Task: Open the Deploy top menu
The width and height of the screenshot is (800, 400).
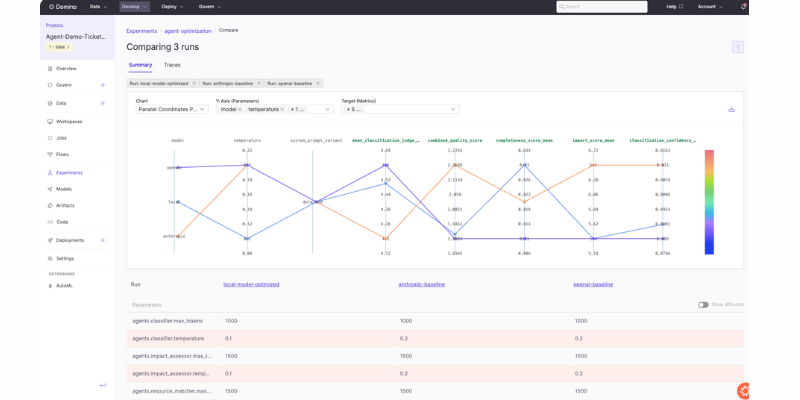Action: tap(172, 6)
